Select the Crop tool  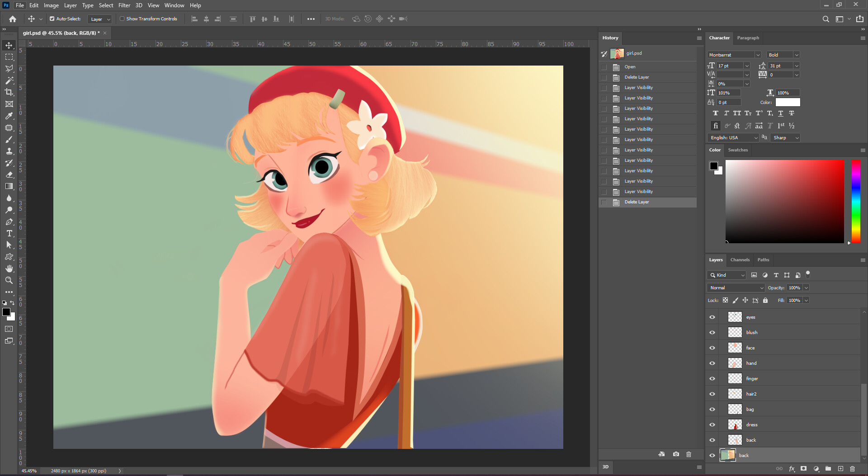(9, 92)
